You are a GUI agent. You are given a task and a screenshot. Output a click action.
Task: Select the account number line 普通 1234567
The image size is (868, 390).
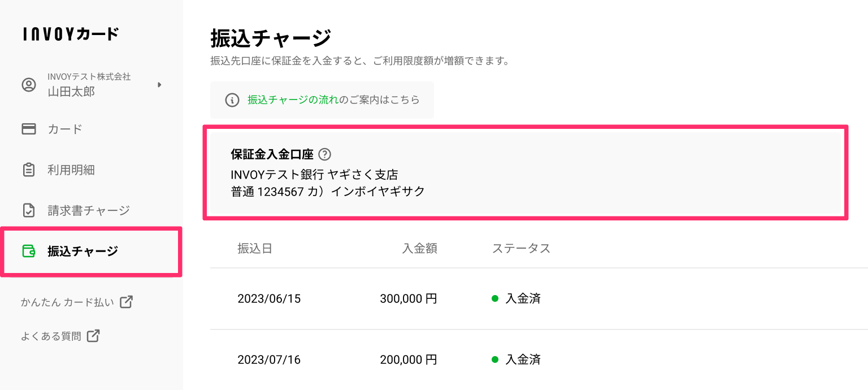point(328,192)
